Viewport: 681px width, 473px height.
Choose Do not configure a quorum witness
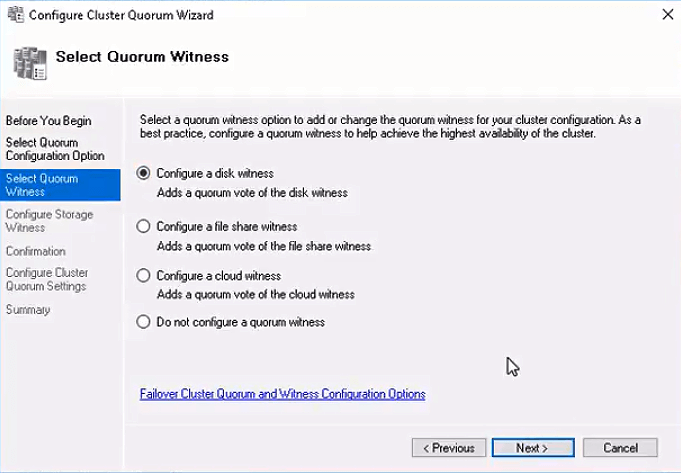(143, 322)
